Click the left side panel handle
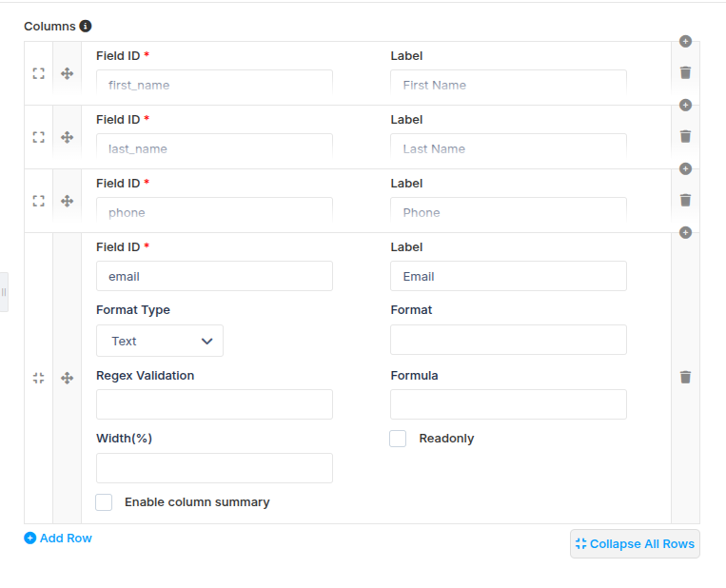Image resolution: width=726 pixels, height=588 pixels. coord(4,292)
